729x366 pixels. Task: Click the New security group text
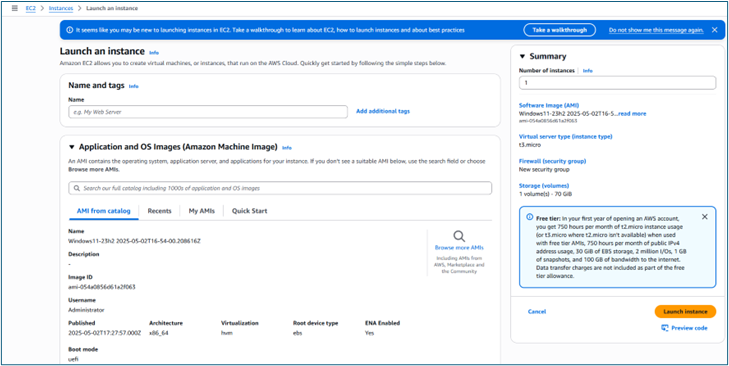pyautogui.click(x=544, y=169)
